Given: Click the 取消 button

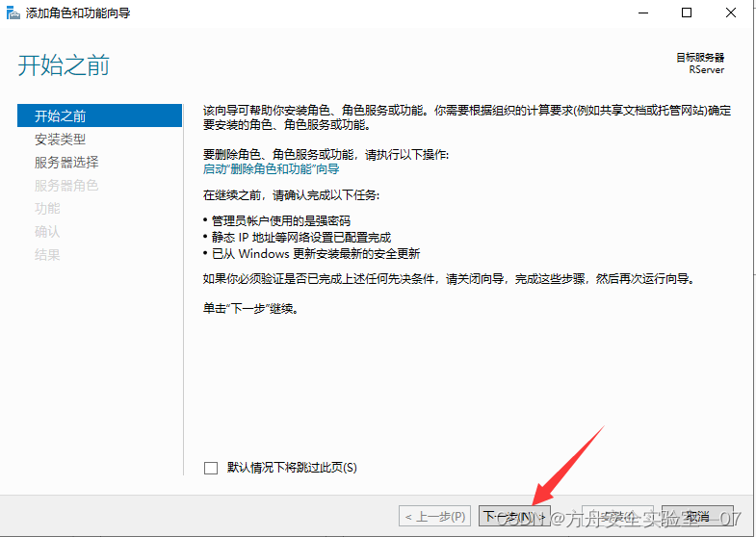Looking at the screenshot, I should (x=697, y=517).
